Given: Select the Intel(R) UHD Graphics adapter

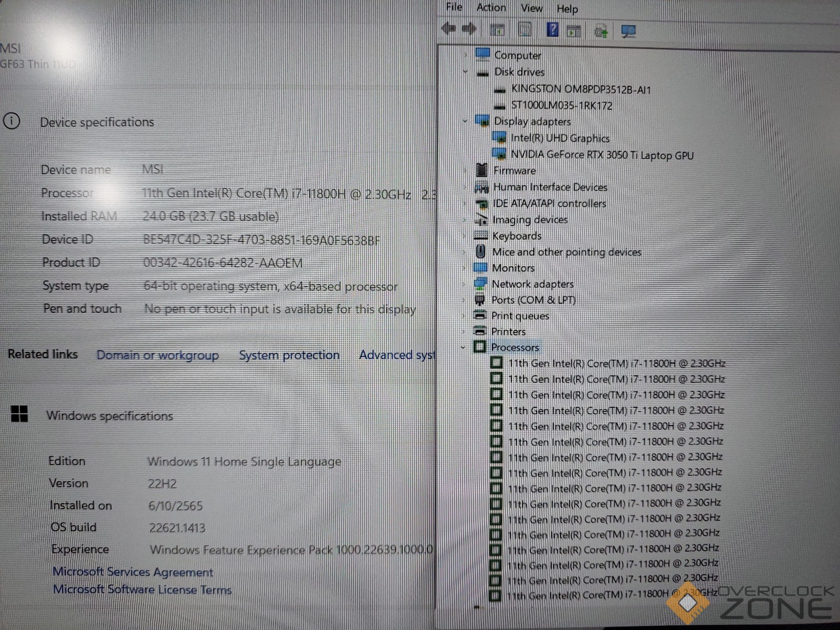Looking at the screenshot, I should (x=560, y=138).
